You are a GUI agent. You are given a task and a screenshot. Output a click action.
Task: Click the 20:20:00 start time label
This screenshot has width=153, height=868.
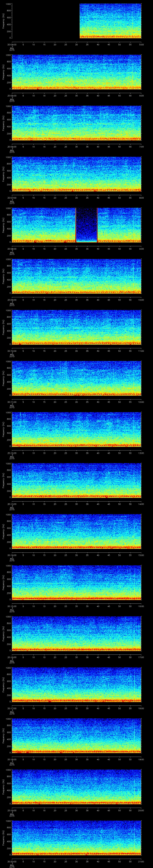[x=12, y=861]
